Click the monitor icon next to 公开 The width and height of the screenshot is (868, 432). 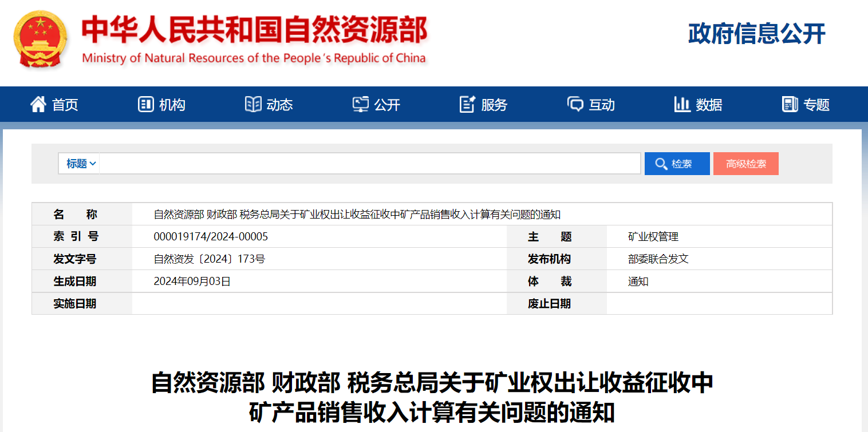pyautogui.click(x=361, y=104)
